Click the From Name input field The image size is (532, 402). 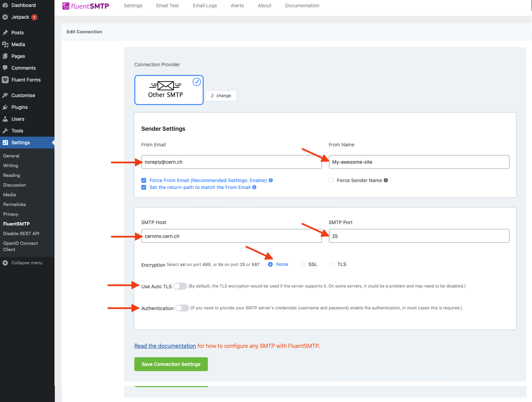click(x=419, y=162)
